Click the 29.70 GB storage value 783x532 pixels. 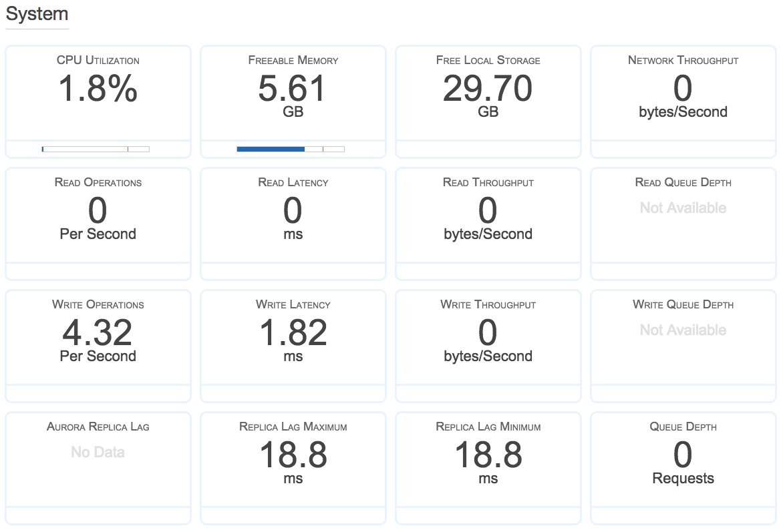tap(488, 88)
